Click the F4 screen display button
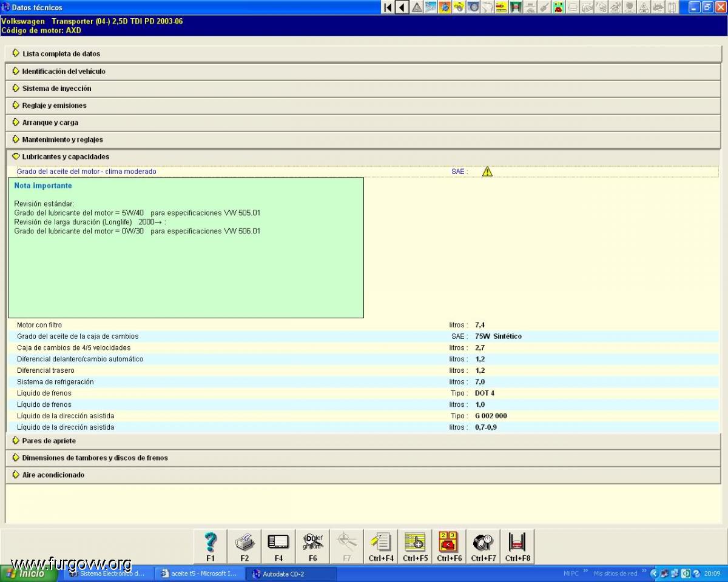 (278, 546)
